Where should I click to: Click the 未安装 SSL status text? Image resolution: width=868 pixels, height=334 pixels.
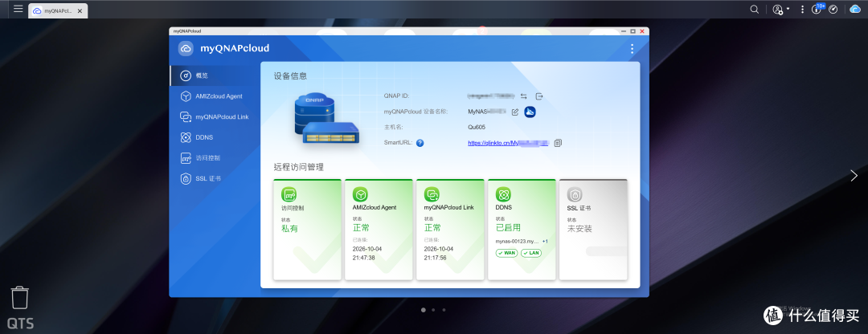coord(579,228)
